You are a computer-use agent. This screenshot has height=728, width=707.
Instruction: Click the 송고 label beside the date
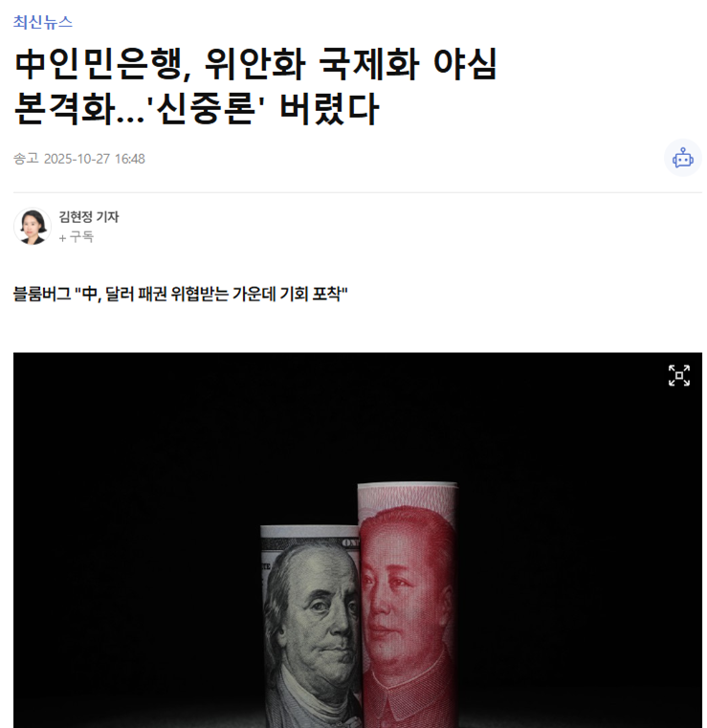click(26, 159)
